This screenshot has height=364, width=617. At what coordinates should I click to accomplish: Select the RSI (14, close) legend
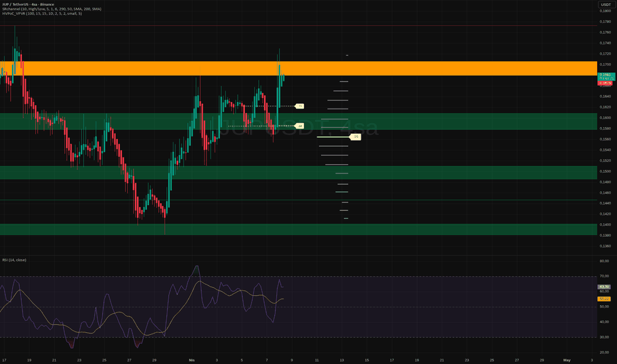tap(14, 260)
